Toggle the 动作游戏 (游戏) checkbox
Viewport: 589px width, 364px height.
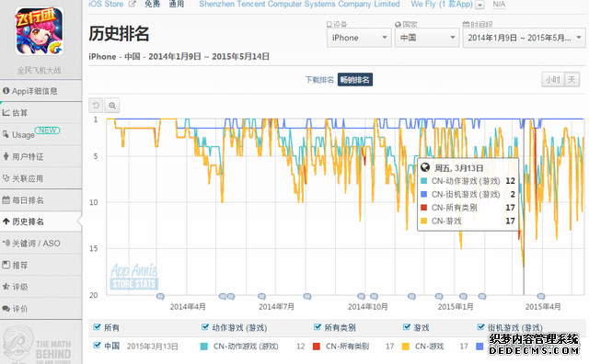point(205,327)
